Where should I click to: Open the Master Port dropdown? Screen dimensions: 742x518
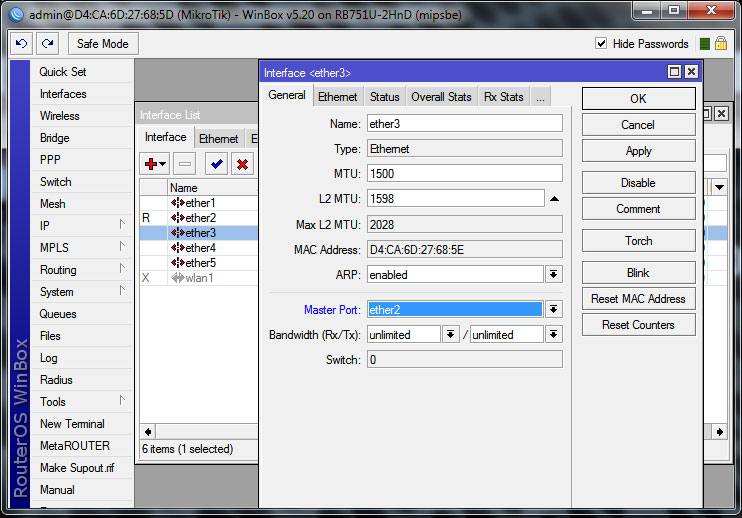(553, 309)
